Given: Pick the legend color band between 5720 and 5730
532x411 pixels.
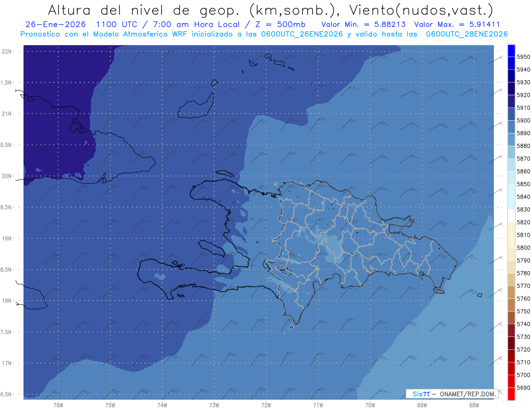Looking at the screenshot, I should 511,344.
